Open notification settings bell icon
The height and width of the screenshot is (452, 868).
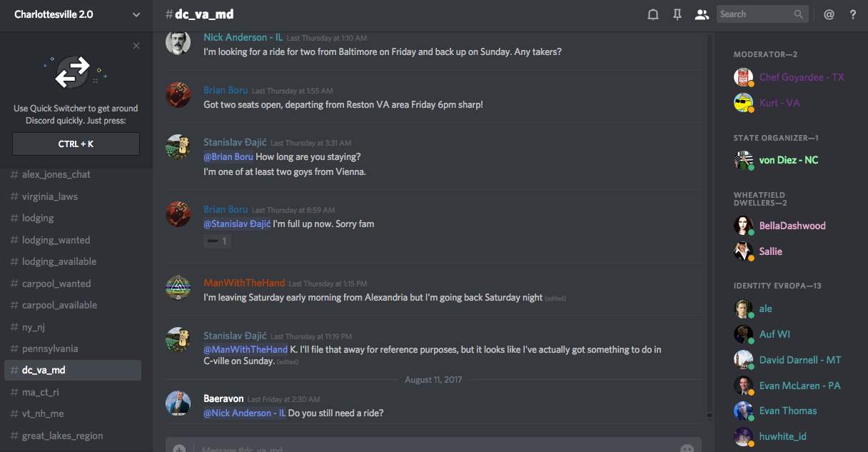click(x=652, y=14)
